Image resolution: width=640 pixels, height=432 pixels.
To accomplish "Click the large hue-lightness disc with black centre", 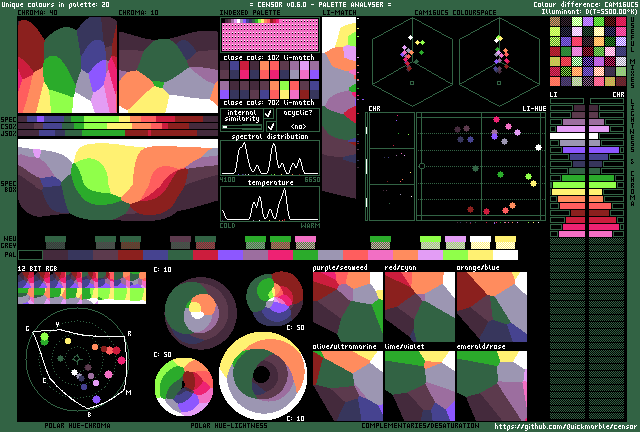I will click(x=263, y=375).
